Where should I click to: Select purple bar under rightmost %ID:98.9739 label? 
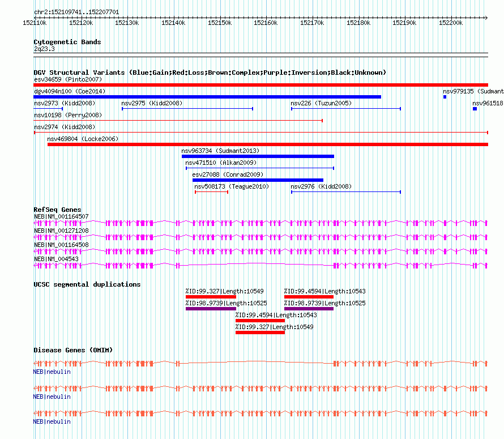309,309
